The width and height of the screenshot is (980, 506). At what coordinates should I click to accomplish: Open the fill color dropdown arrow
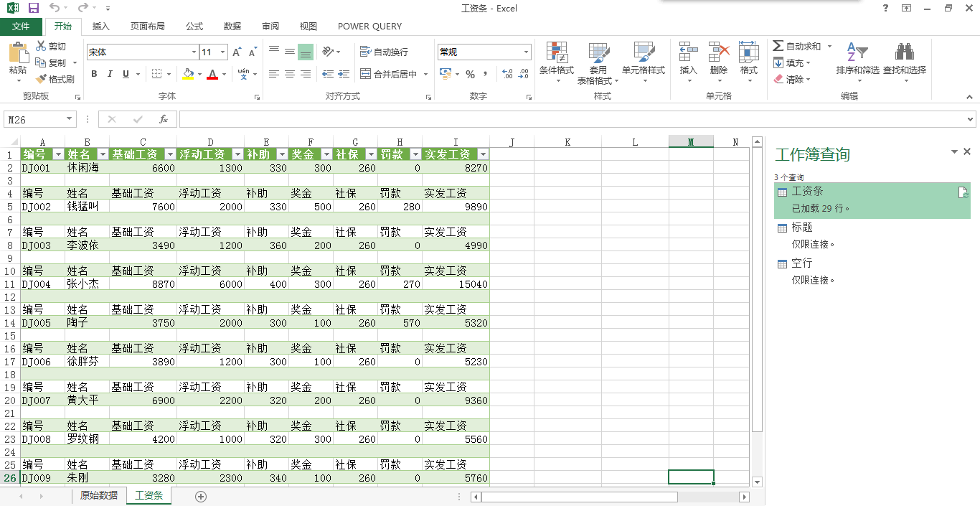200,74
